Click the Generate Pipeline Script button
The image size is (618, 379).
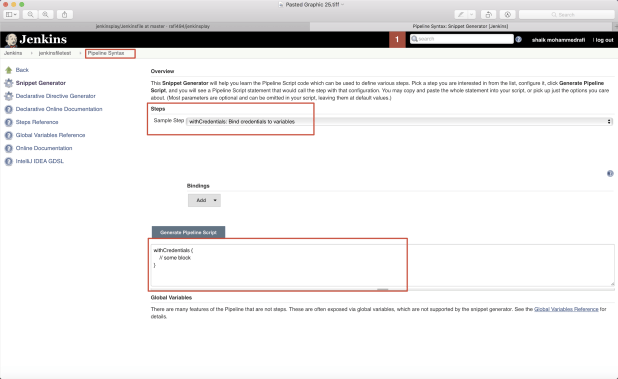(188, 232)
